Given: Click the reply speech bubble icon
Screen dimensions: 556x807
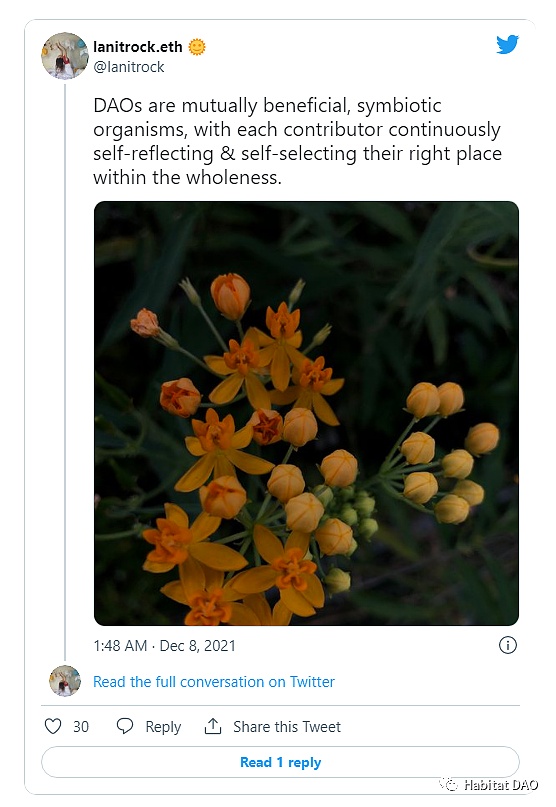Looking at the screenshot, I should [x=125, y=726].
